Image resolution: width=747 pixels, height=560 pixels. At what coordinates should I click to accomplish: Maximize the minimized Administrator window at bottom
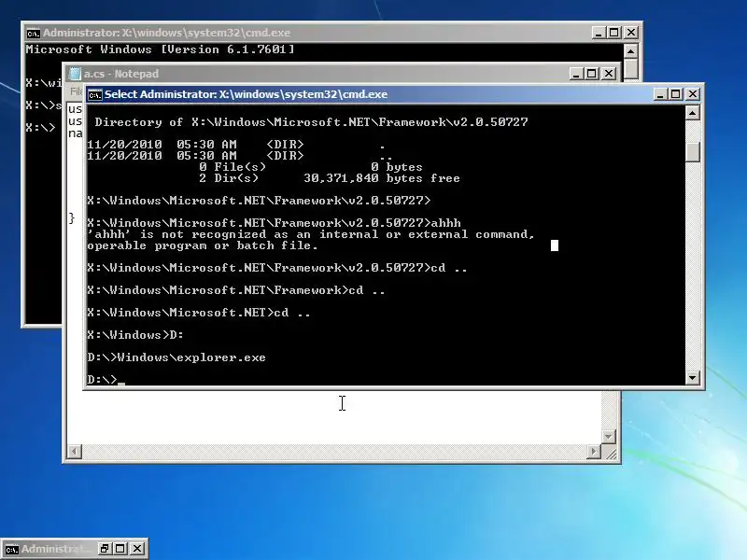(120, 549)
